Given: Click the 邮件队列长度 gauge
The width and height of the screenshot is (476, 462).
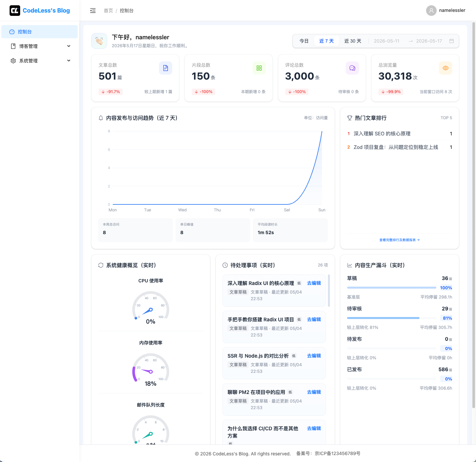Looking at the screenshot, I should [151, 429].
